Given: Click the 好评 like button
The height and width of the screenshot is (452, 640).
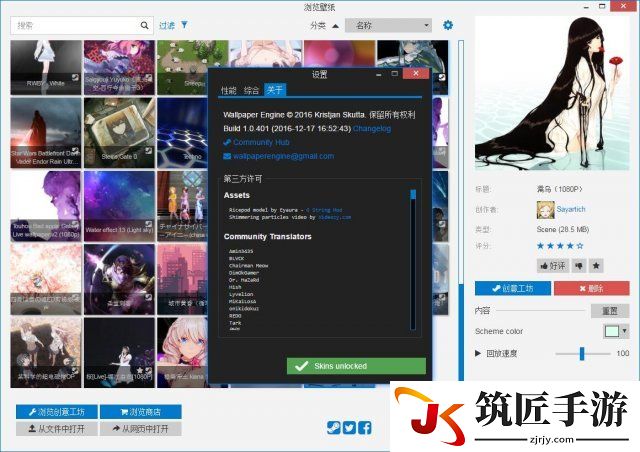Looking at the screenshot, I should [553, 266].
